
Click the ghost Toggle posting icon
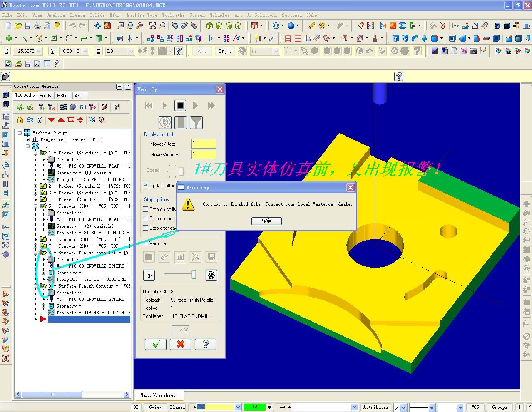point(40,120)
